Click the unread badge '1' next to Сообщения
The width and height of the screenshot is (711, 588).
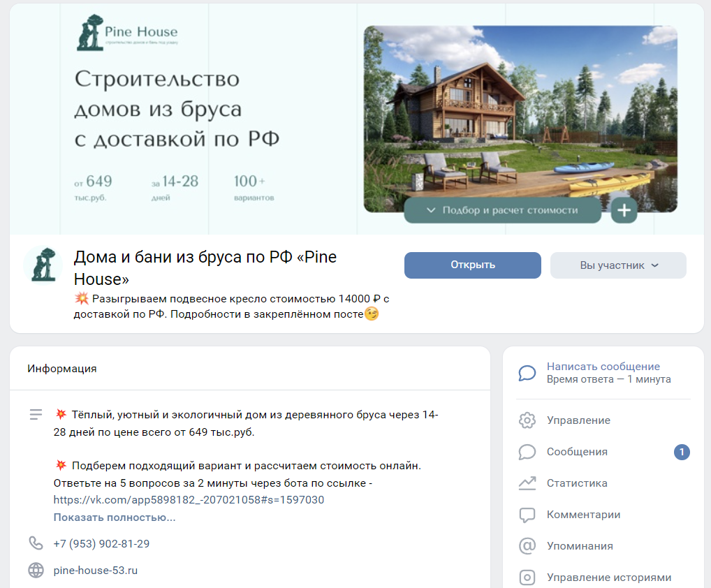click(682, 452)
